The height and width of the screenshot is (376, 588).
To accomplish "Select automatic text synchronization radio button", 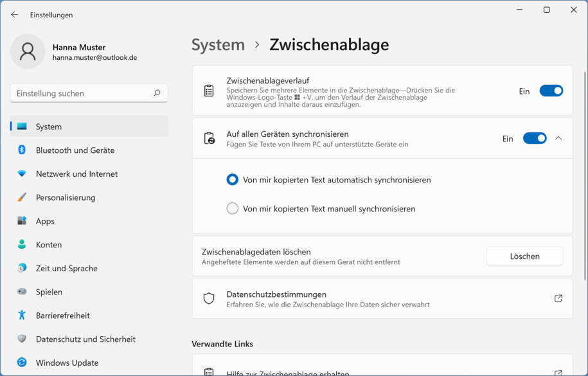I will pos(233,180).
